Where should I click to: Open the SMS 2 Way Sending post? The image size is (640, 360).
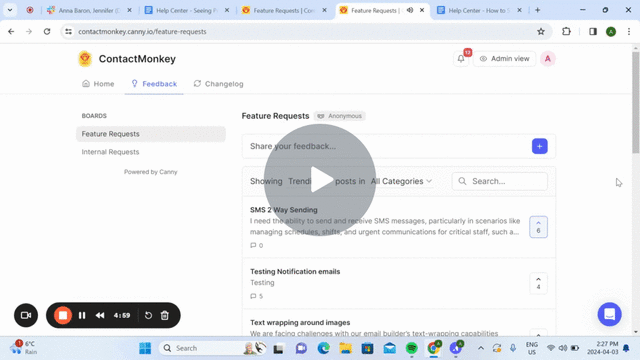coord(283,210)
